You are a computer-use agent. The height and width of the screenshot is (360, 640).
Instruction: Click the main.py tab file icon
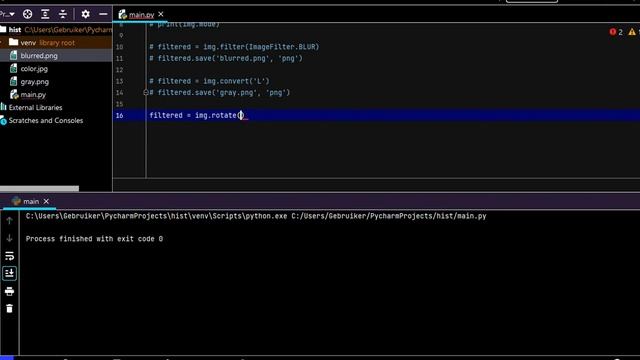pyautogui.click(x=122, y=15)
